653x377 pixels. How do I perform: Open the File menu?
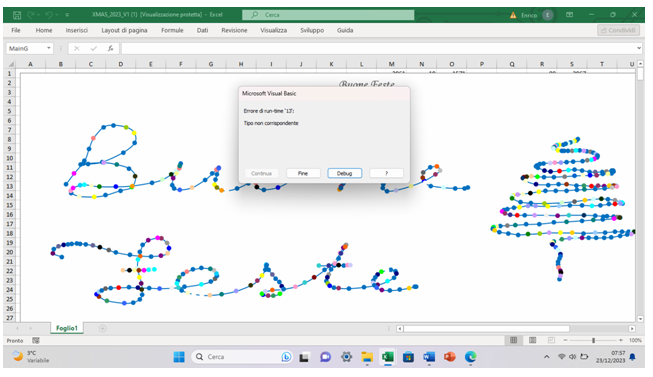click(x=16, y=30)
